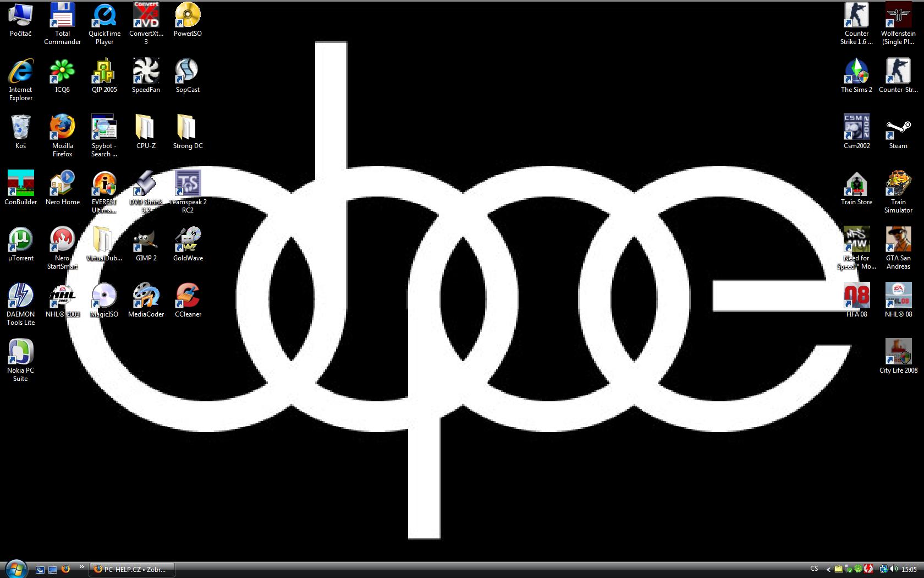924x578 pixels.
Task: Launch Total Commander from the desktop
Action: click(x=63, y=24)
